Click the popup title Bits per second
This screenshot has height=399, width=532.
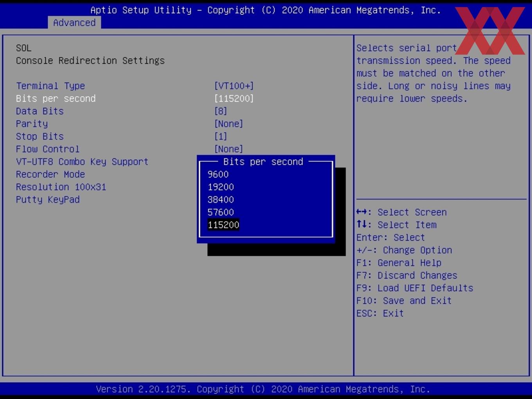(x=263, y=162)
